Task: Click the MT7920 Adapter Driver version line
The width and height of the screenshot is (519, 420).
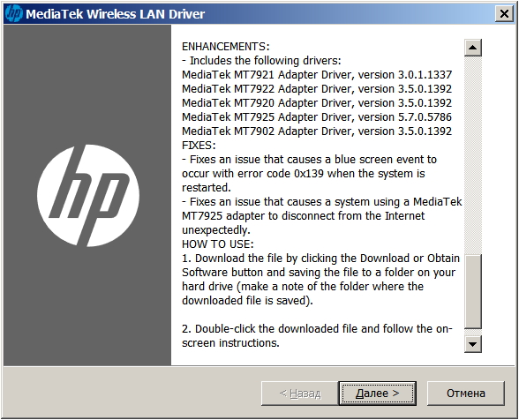Action: 317,103
